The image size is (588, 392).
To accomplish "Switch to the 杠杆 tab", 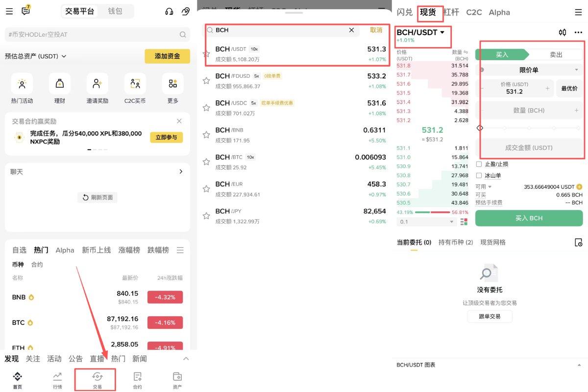I will [451, 12].
